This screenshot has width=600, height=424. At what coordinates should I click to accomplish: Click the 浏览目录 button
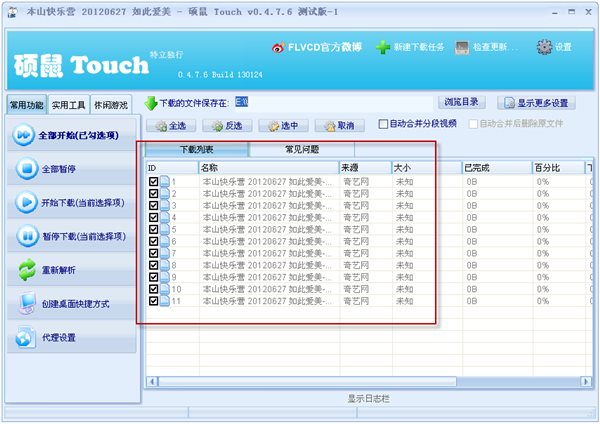coord(461,102)
